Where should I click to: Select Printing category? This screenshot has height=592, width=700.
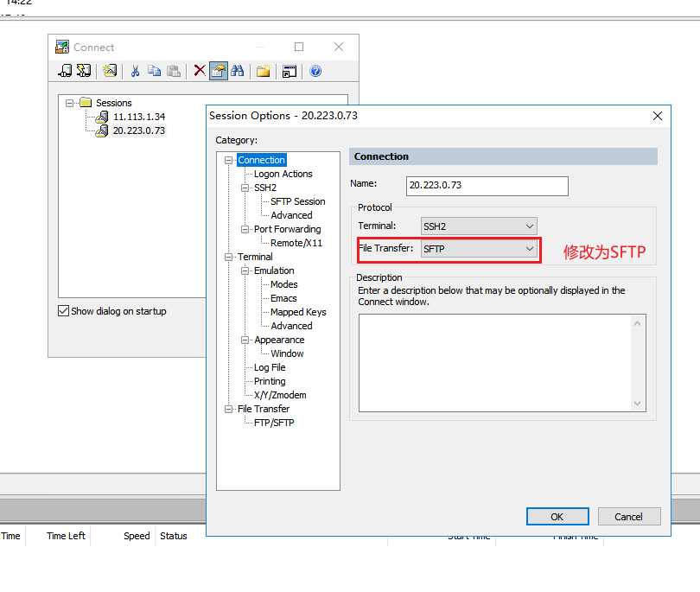point(270,381)
